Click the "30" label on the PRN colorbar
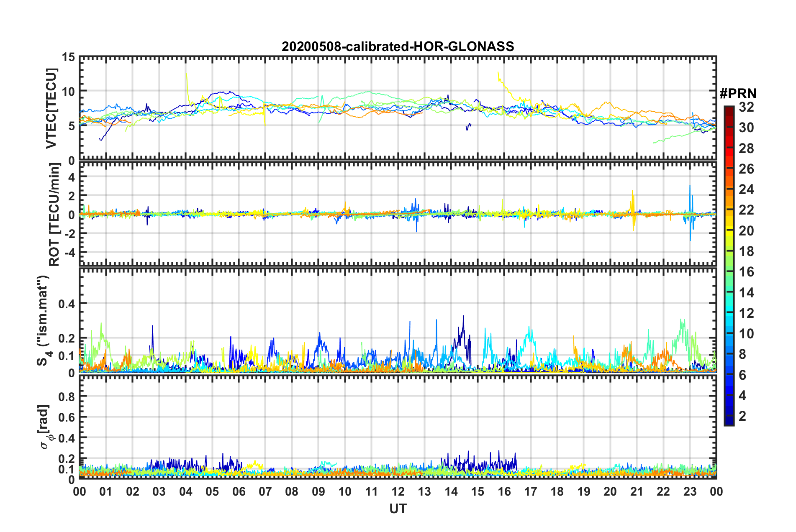 tap(746, 128)
